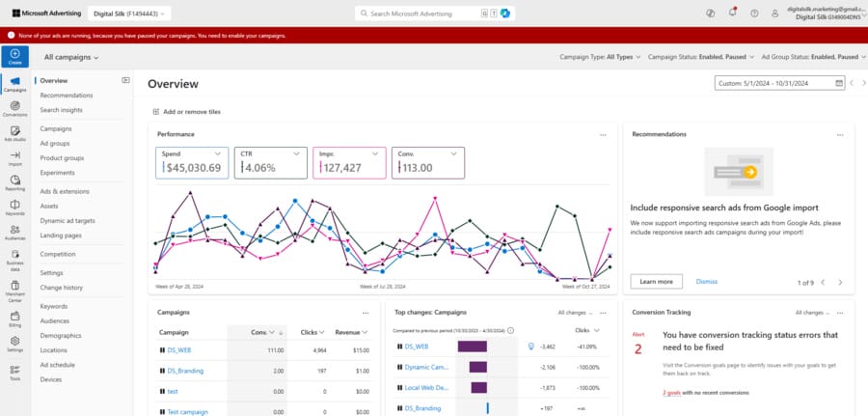The height and width of the screenshot is (416, 868).
Task: Go to previous date range arrow
Action: pos(852,83)
